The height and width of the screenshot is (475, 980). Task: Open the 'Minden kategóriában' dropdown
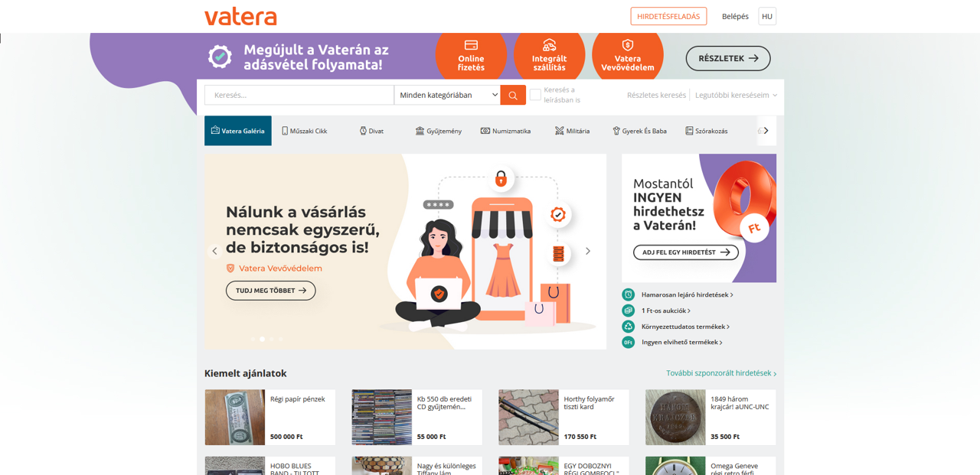click(447, 95)
